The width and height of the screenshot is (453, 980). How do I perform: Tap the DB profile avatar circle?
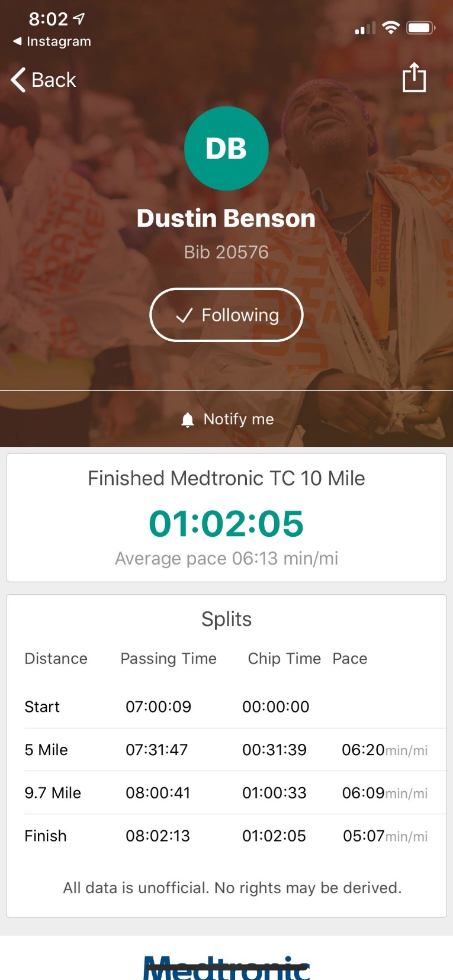[226, 149]
